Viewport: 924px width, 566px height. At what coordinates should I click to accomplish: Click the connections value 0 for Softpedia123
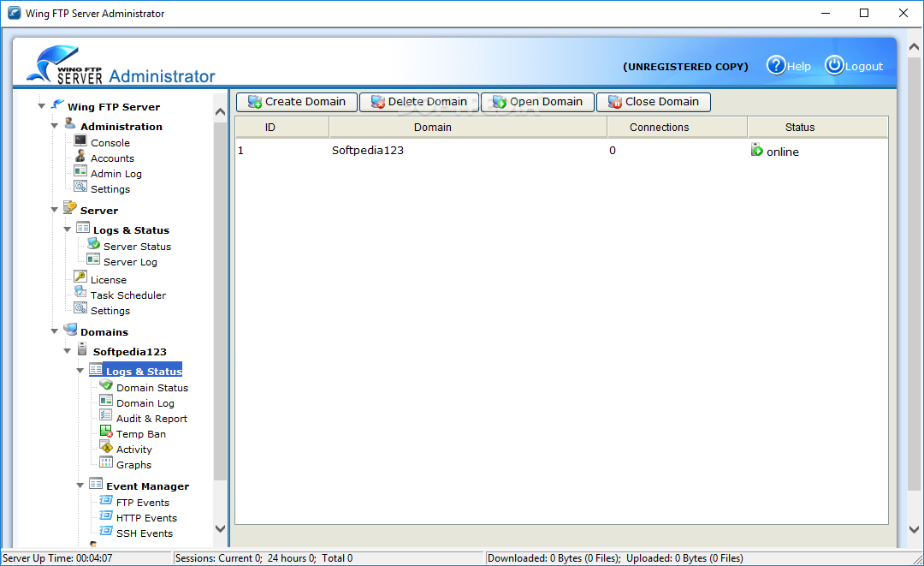point(613,151)
